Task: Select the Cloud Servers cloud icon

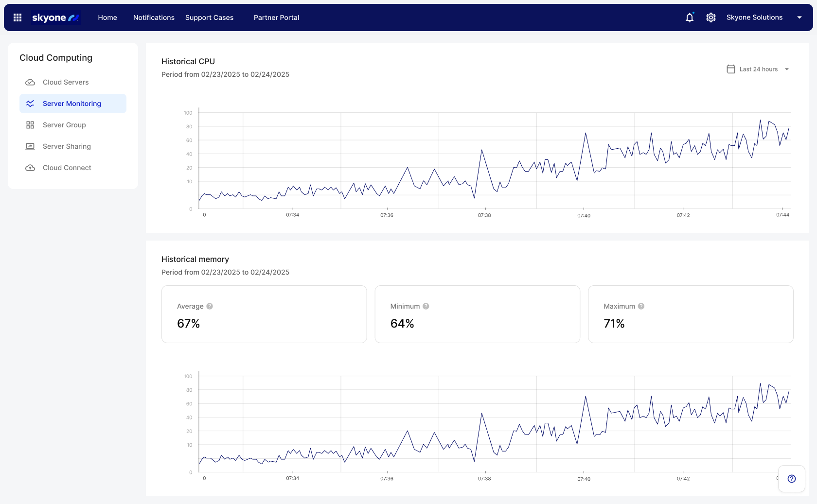Action: 30,82
